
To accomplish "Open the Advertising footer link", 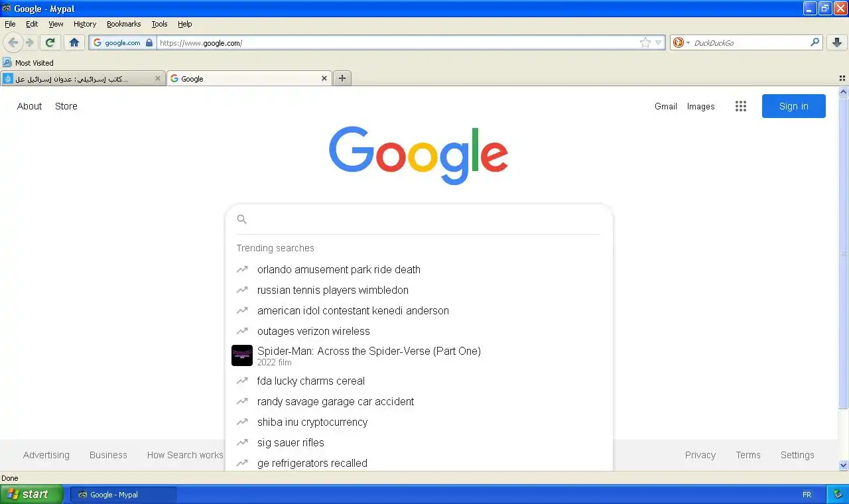I will point(46,455).
